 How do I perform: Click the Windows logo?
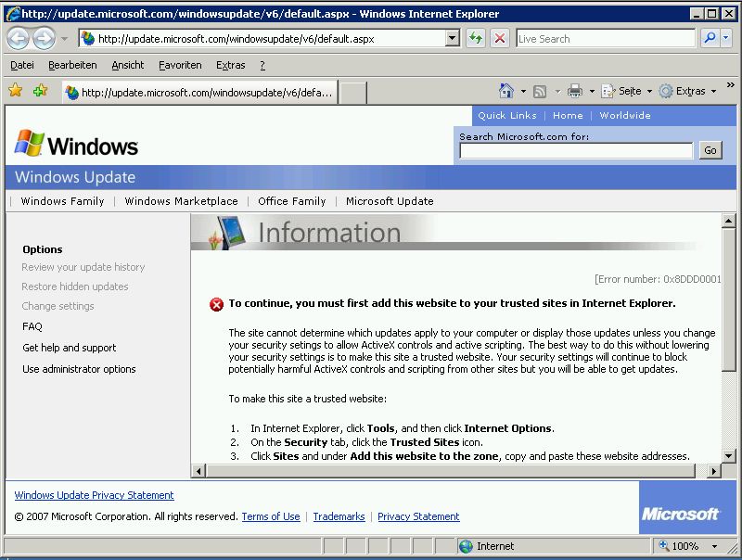tap(76, 144)
